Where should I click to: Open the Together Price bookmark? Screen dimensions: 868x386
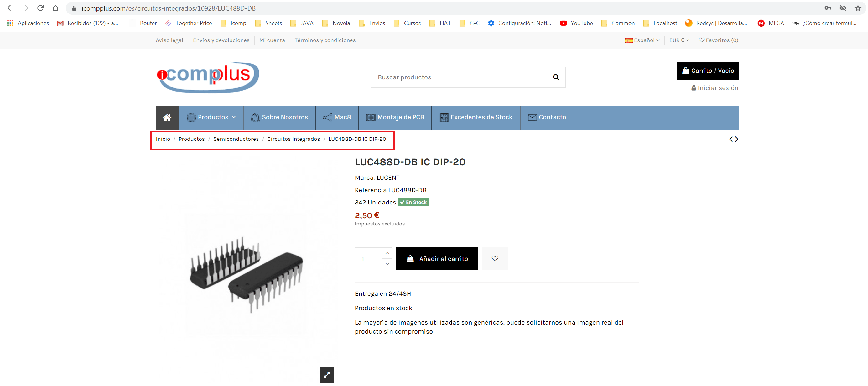pyautogui.click(x=188, y=23)
